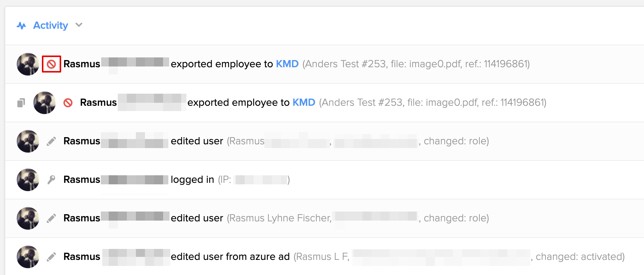Screen dimensions: 644x275
Task: Click the copy icon beside second export entry
Action: 21,103
